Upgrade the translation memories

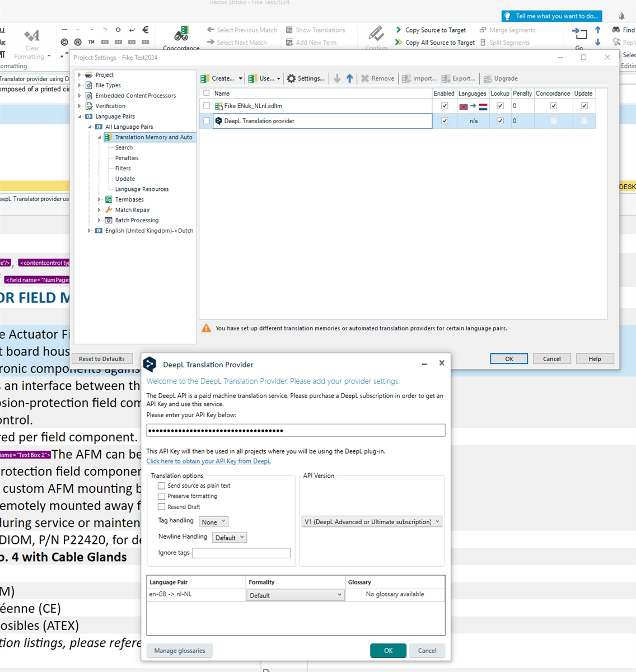pos(501,78)
